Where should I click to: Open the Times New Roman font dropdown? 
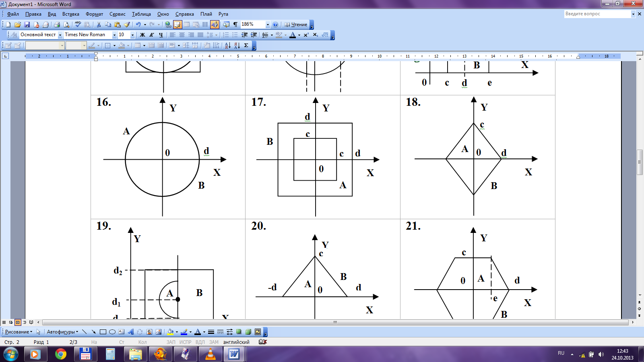[x=114, y=35]
